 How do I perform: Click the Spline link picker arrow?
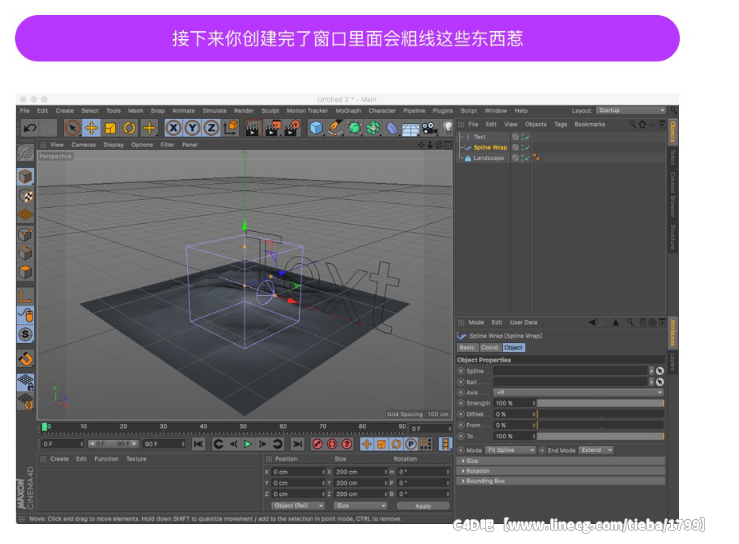660,371
